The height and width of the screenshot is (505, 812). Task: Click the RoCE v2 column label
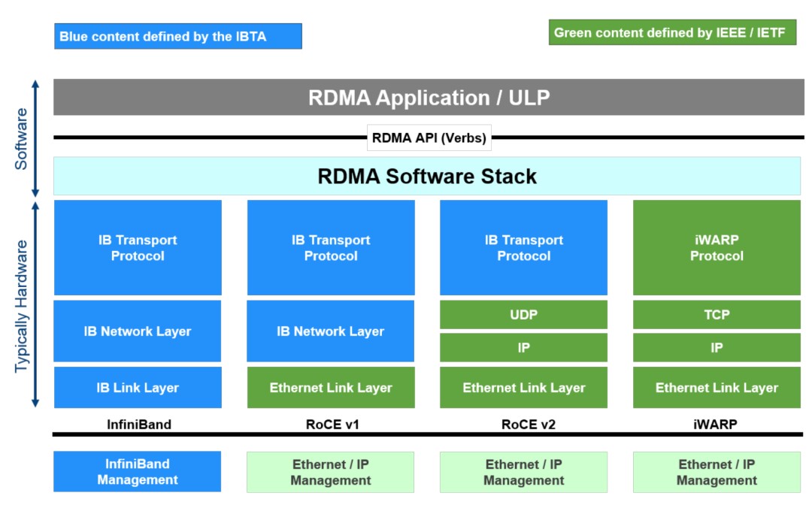(529, 425)
